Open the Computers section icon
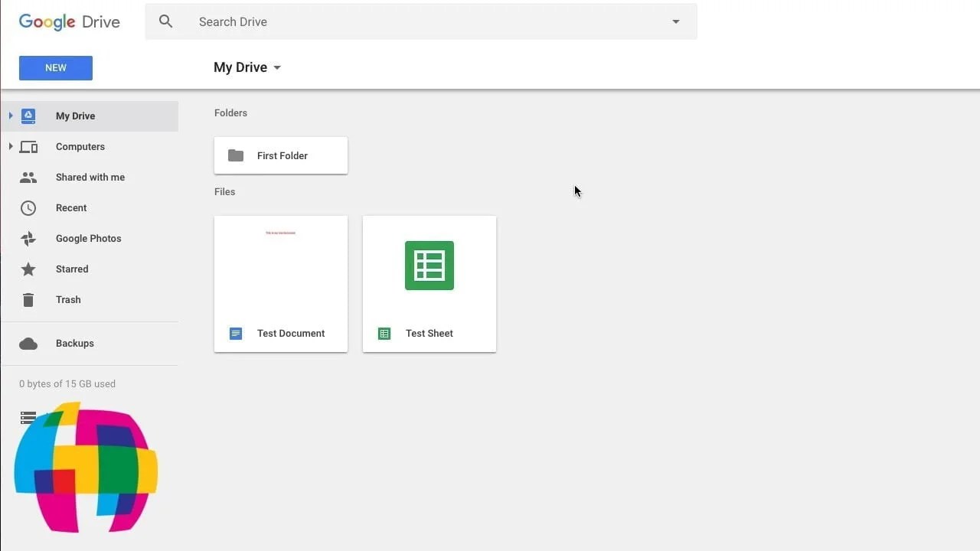Screen dimensions: 980x551 (x=28, y=146)
